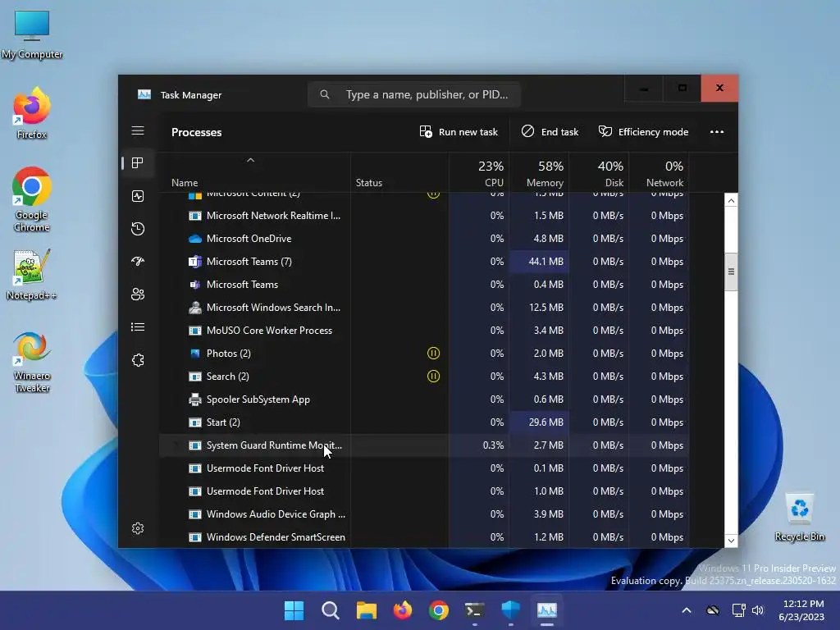Click the network tray icon
Screen dimensions: 840x630
(x=738, y=610)
